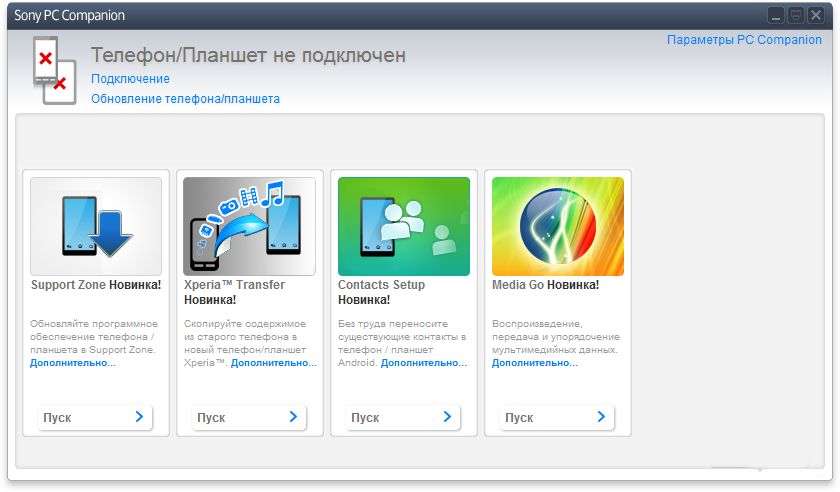The width and height of the screenshot is (840, 492).
Task: Open the Media Go colorful sphere icon
Action: pyautogui.click(x=558, y=226)
